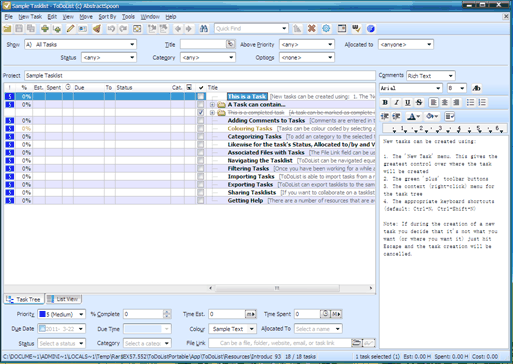Screen dimensions: 513x364
Task: Click the red X delete icon in toolbar
Action: (311, 29)
